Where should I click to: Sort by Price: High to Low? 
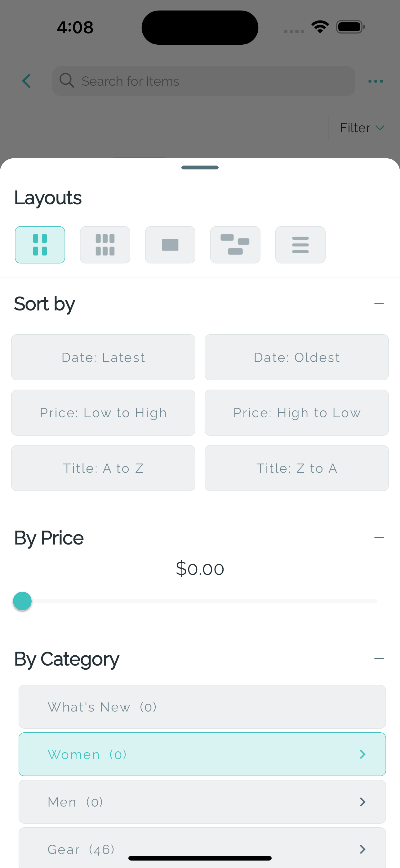pyautogui.click(x=297, y=413)
